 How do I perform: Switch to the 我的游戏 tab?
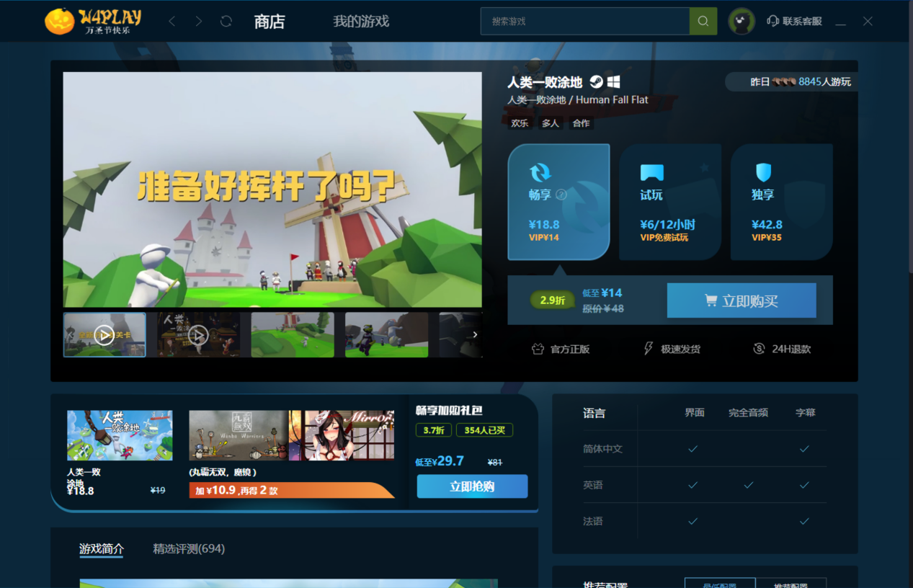pos(360,22)
